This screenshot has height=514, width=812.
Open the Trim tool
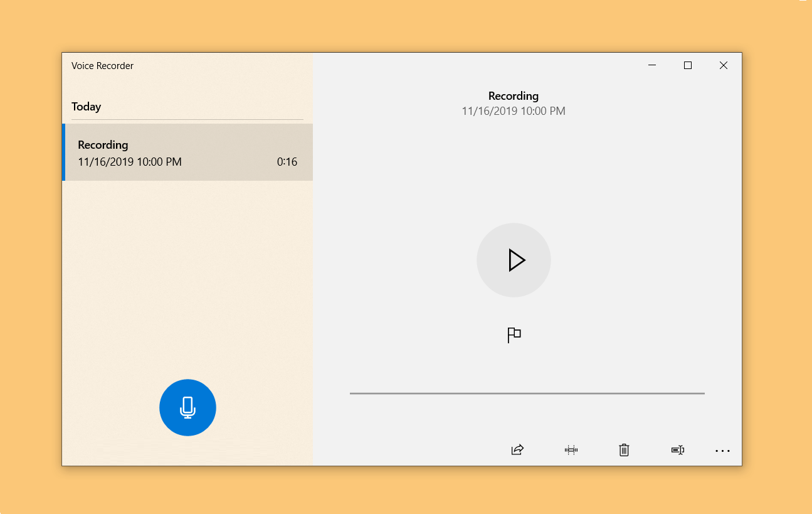tap(571, 450)
